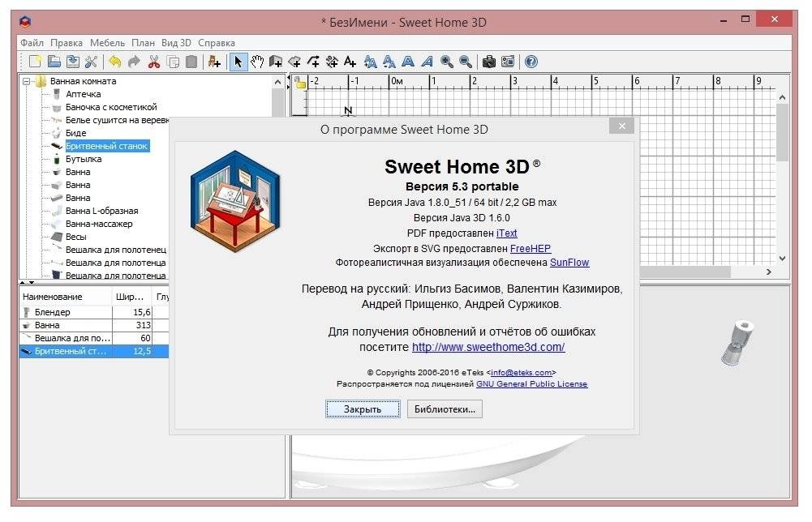Click the New home toolbar icon
This screenshot has width=812, height=522.
tap(35, 62)
